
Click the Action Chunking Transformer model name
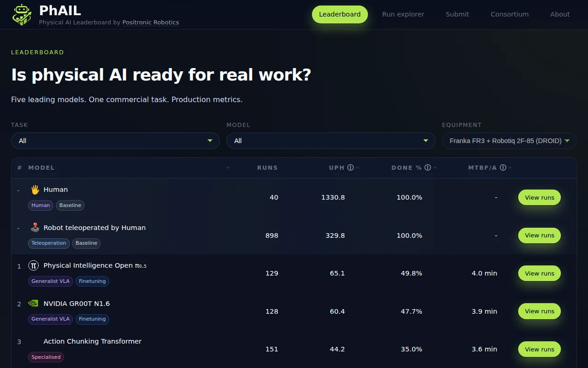[92, 341]
